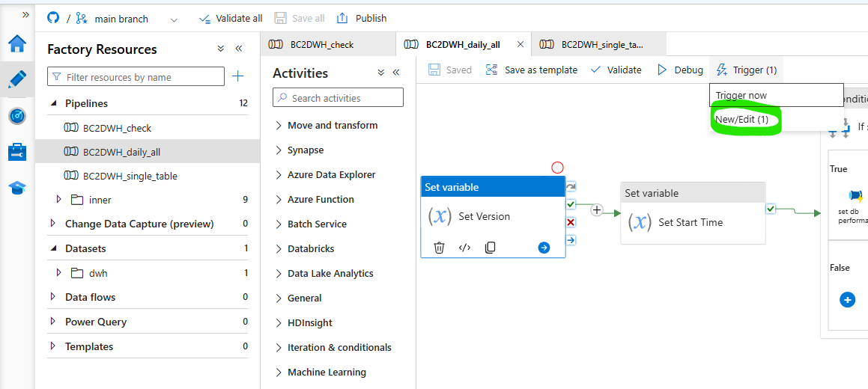Click Set Version's blue completion output

pos(571,240)
